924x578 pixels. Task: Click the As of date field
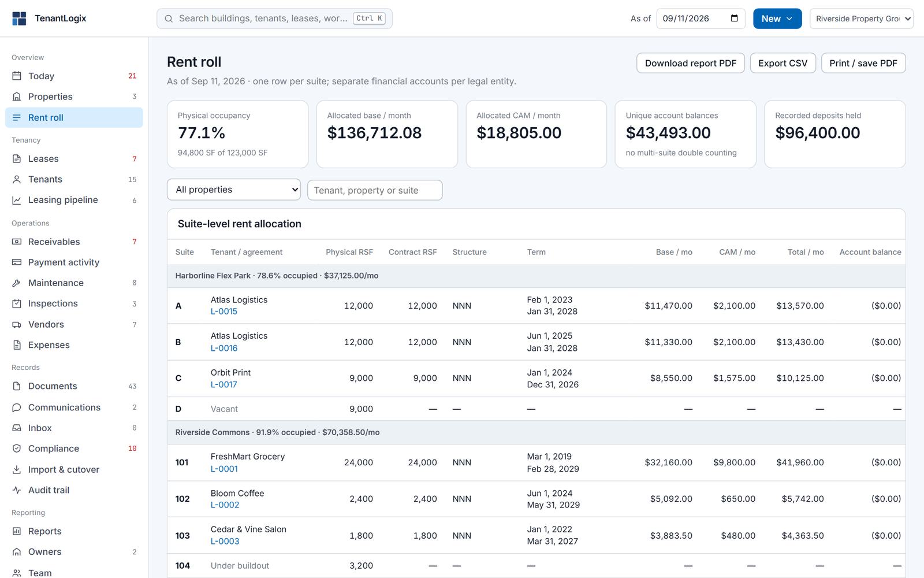[701, 18]
